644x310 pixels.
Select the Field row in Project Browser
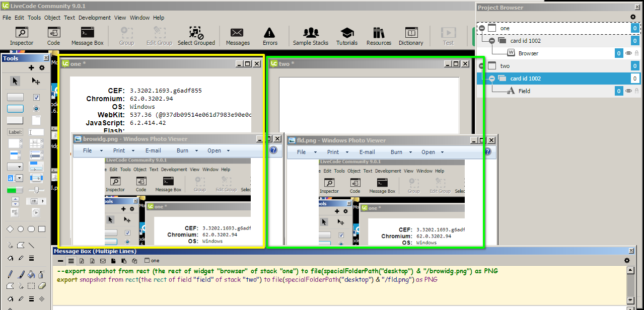tap(558, 91)
